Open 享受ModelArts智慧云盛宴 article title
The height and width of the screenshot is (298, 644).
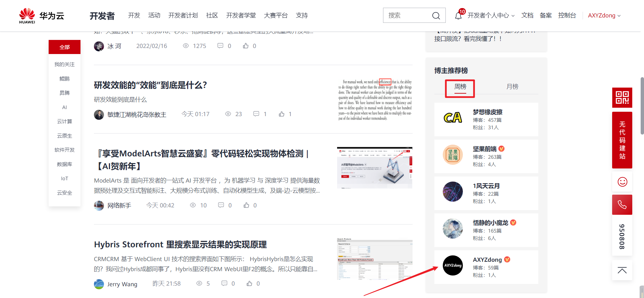[202, 160]
